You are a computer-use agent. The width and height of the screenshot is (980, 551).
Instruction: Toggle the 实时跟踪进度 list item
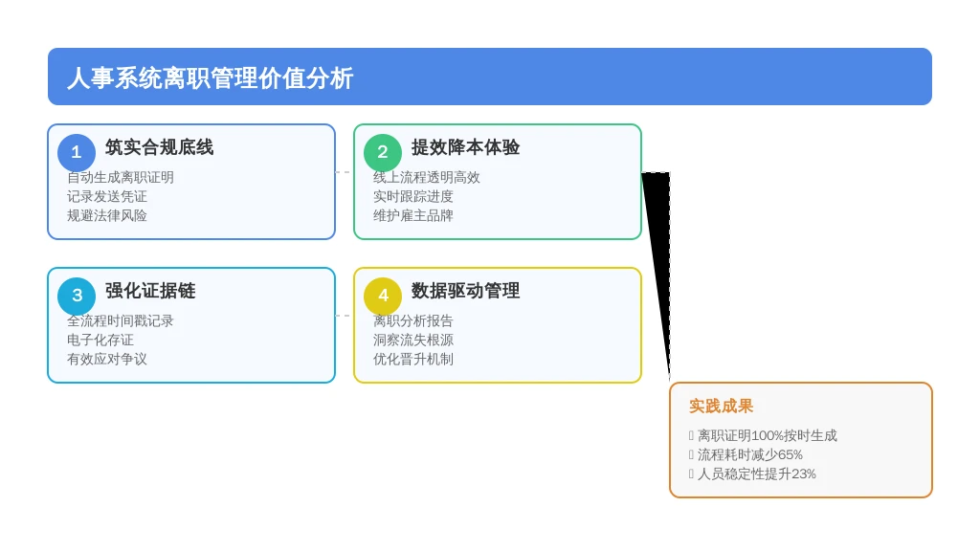[413, 196]
